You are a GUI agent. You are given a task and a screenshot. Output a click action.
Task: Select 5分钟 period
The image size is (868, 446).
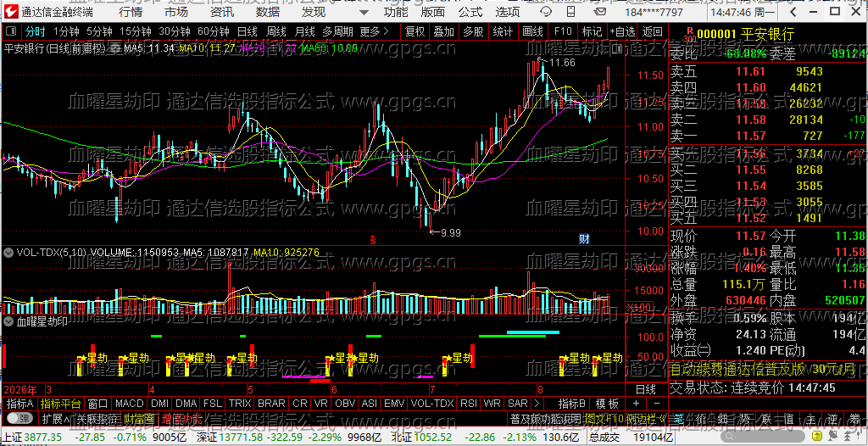100,31
